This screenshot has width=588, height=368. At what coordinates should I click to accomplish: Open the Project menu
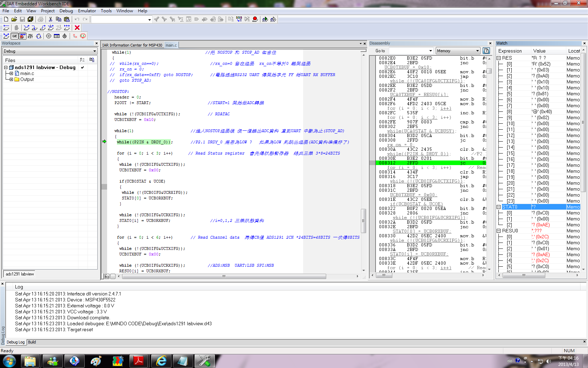pyautogui.click(x=48, y=11)
